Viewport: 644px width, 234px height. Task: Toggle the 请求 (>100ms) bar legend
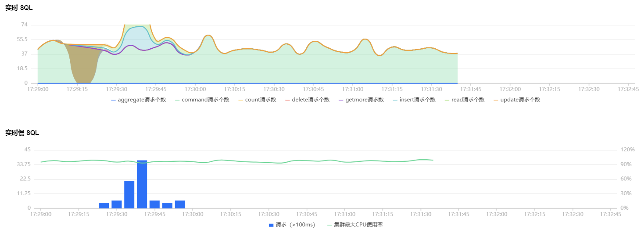tap(292, 225)
